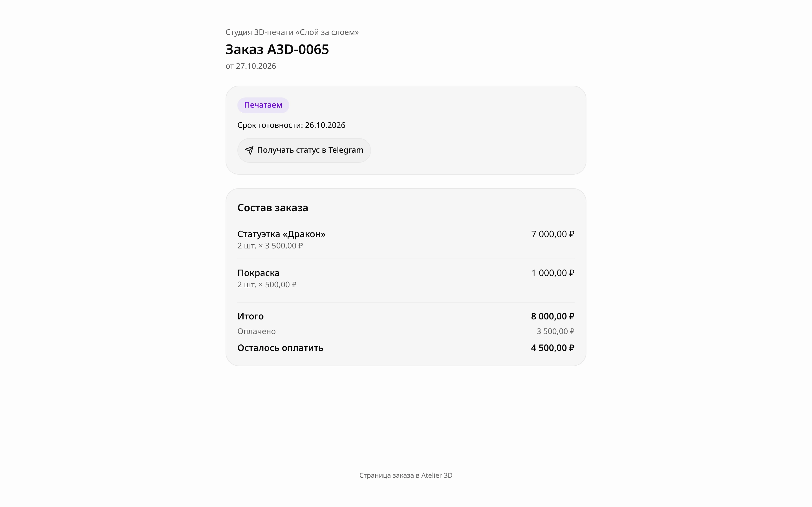Screen dimensions: 812x507
Task: Select the Статуэтка «Дракон» item name
Action: coord(281,234)
